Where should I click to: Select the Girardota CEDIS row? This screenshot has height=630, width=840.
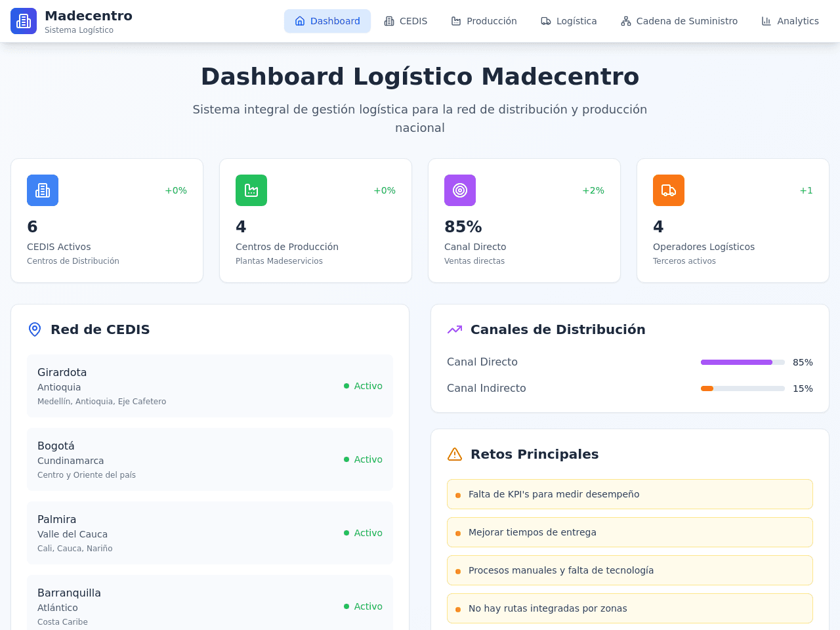210,386
